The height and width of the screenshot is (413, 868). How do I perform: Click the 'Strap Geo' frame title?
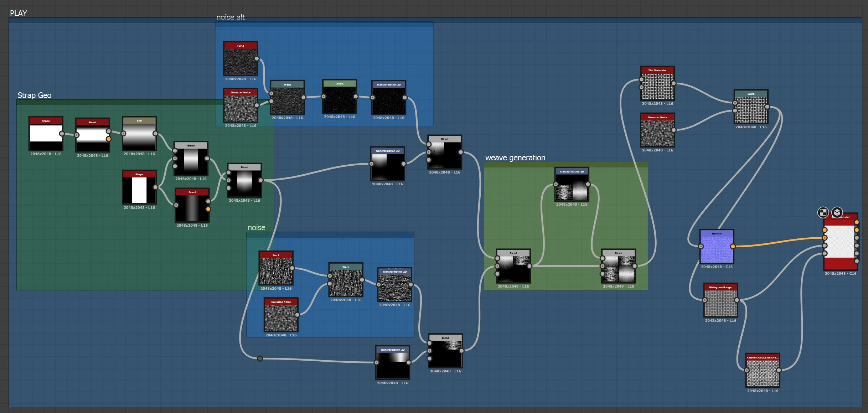click(35, 95)
